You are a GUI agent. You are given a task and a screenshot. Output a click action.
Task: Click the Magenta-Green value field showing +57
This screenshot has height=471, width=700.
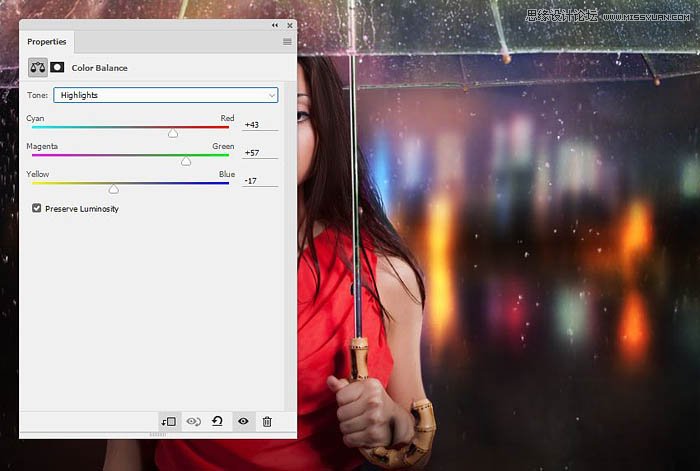point(259,152)
